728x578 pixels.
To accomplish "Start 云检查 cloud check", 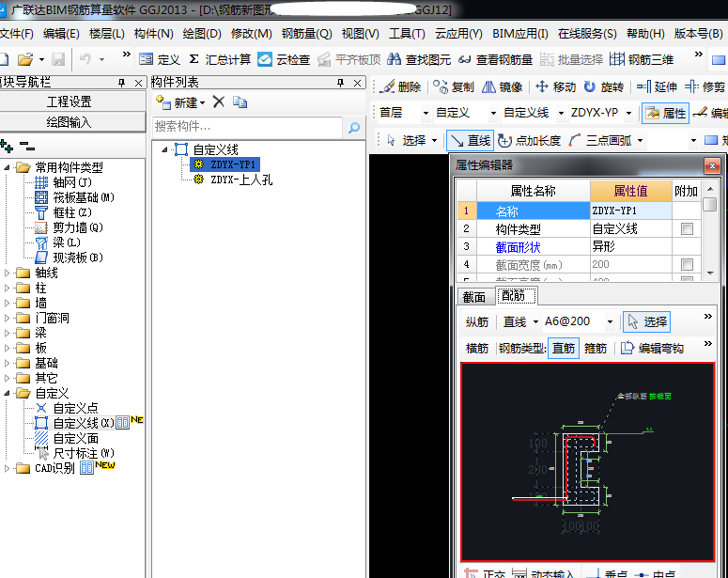I will pyautogui.click(x=284, y=59).
